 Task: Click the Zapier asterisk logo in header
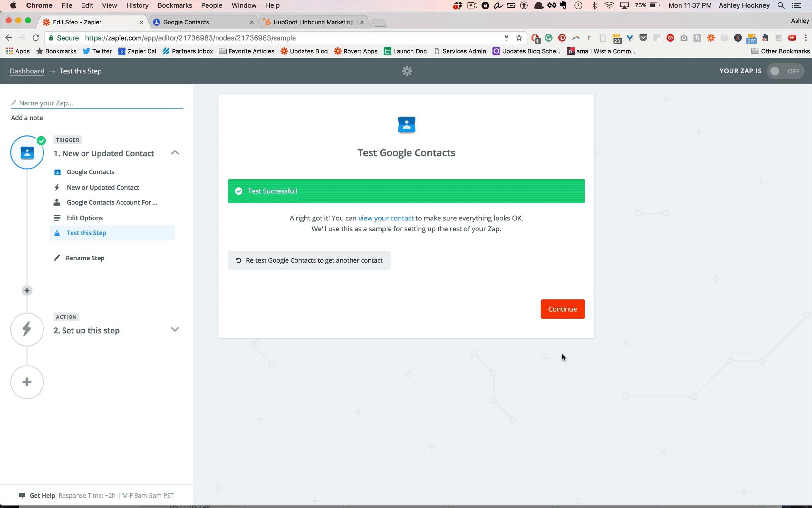(x=407, y=71)
